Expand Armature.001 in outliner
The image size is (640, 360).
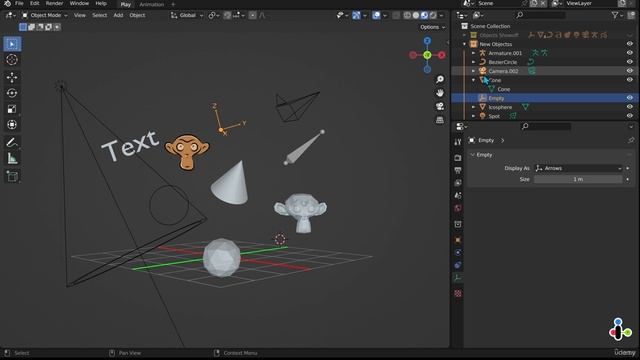pos(473,53)
